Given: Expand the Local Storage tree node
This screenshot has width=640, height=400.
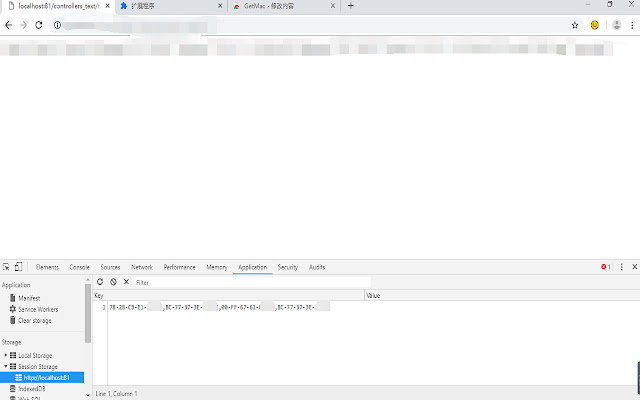Looking at the screenshot, I should click(x=6, y=355).
